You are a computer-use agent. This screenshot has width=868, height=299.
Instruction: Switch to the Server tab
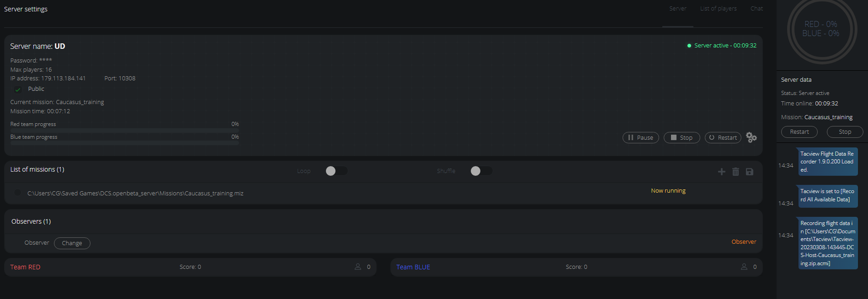tap(678, 9)
